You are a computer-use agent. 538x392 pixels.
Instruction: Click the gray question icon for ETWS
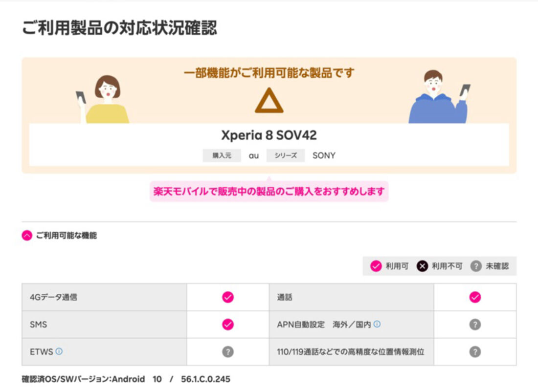pyautogui.click(x=228, y=352)
